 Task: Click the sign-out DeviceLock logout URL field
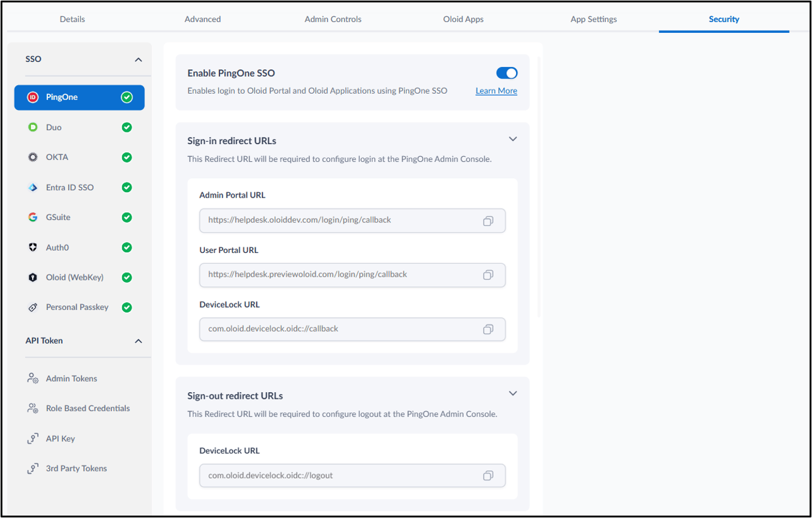tap(353, 475)
